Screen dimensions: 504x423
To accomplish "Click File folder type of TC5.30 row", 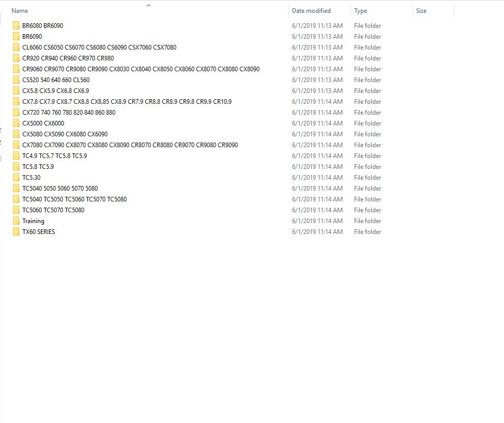I will tap(368, 178).
